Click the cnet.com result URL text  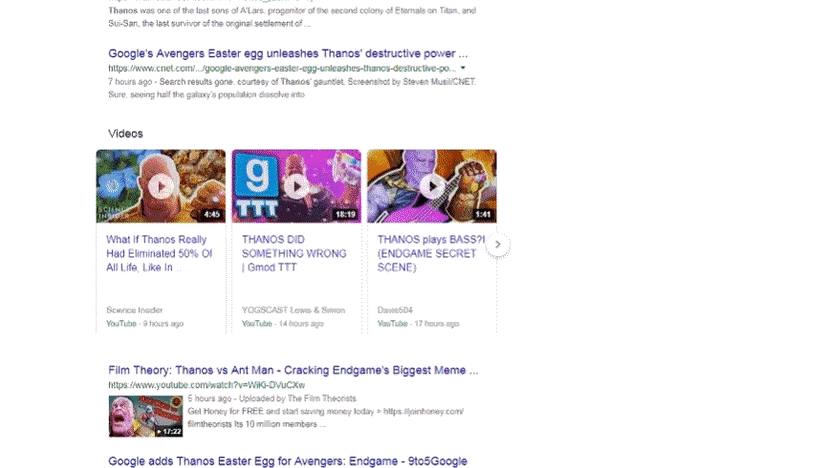pos(282,68)
